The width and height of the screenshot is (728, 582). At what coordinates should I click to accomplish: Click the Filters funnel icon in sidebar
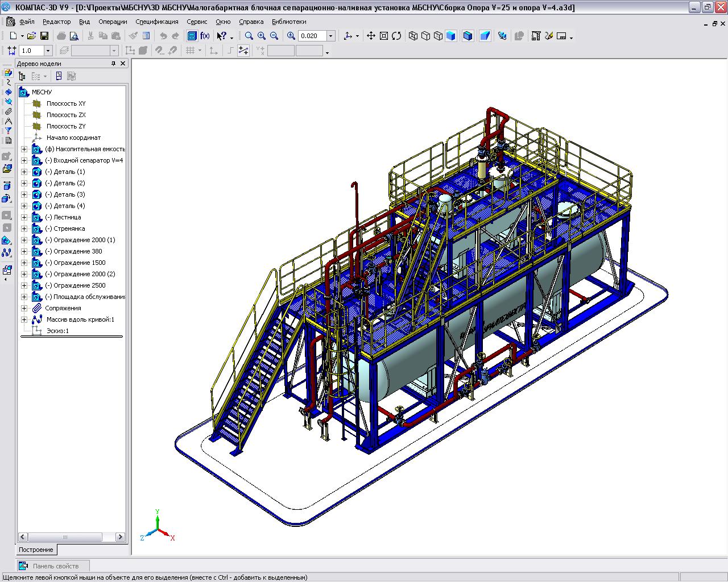pyautogui.click(x=8, y=131)
